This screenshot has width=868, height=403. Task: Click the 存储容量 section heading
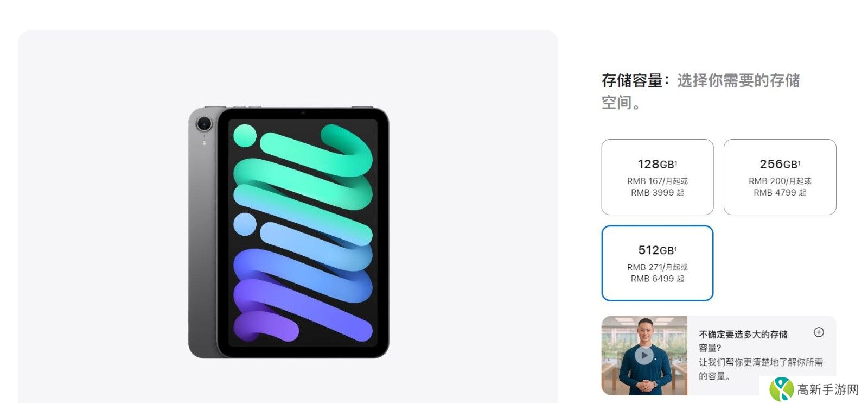[632, 80]
